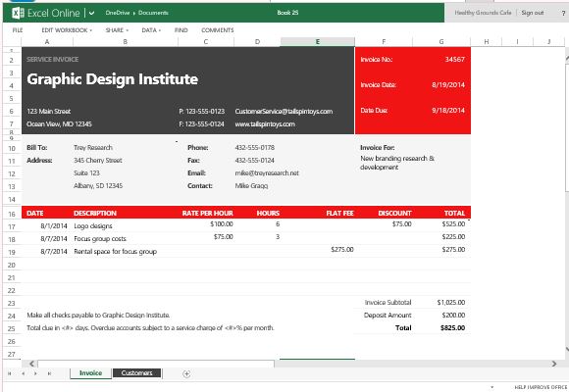569x392 pixels.
Task: Expand the EDIT WORKBOOK menu
Action: pos(67,30)
